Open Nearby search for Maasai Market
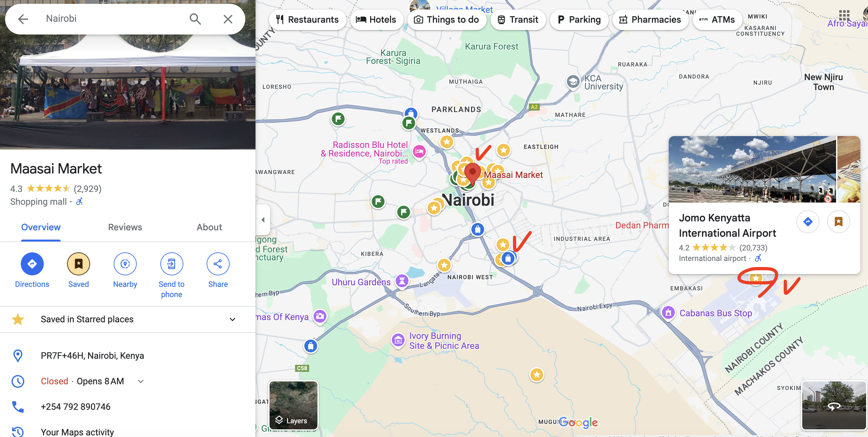The height and width of the screenshot is (437, 868). coord(125,264)
